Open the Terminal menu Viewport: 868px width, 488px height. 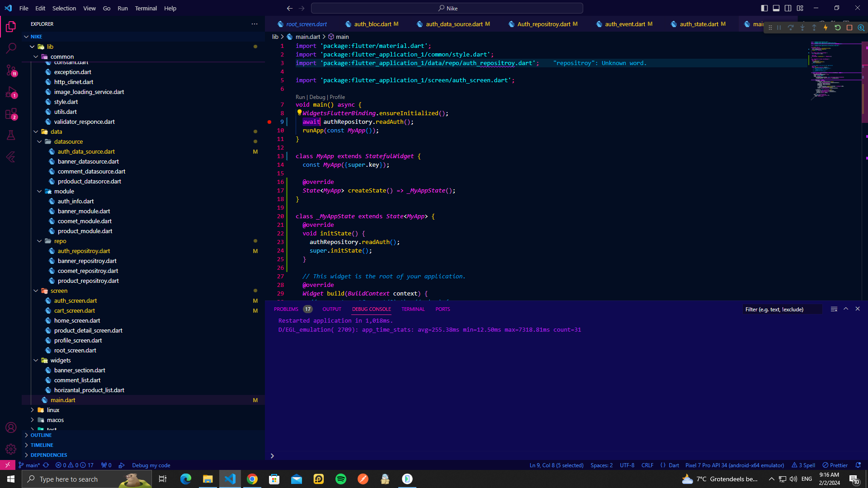(x=146, y=8)
